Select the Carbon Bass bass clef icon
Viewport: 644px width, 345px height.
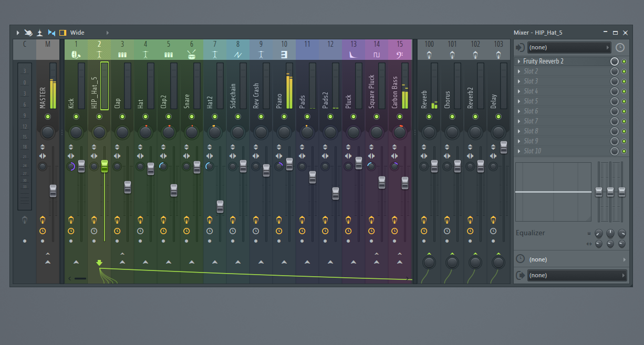point(400,55)
